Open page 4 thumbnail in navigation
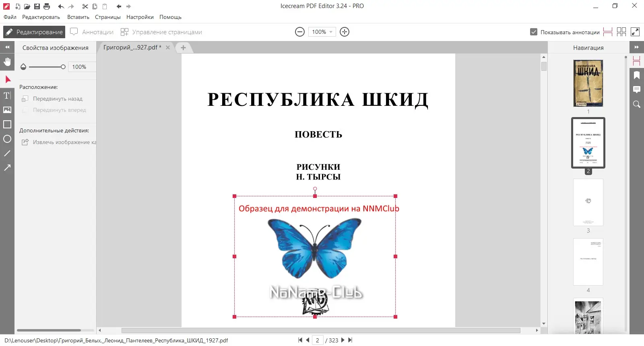The height and width of the screenshot is (346, 644). [588, 262]
